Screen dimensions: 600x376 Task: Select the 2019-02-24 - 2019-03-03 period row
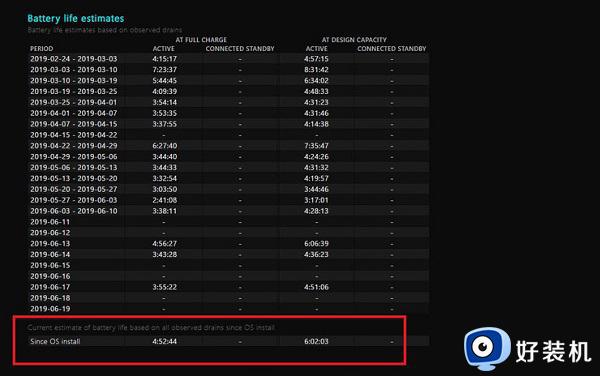coord(229,59)
